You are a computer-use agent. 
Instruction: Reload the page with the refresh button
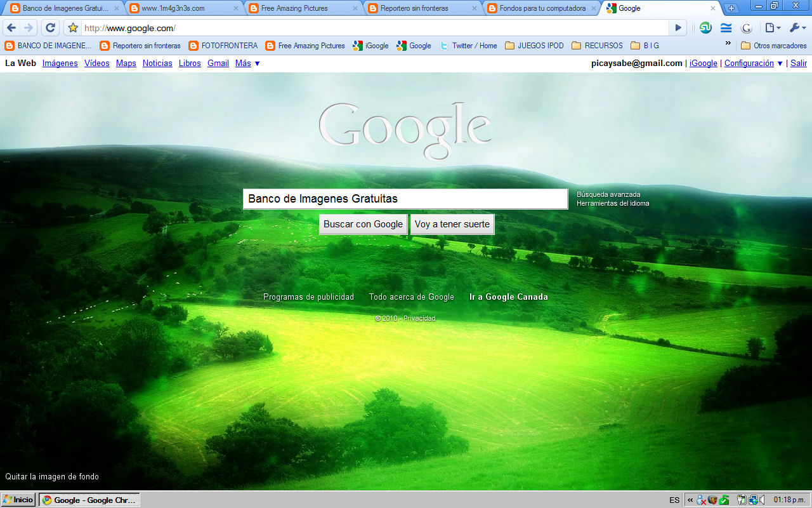50,28
